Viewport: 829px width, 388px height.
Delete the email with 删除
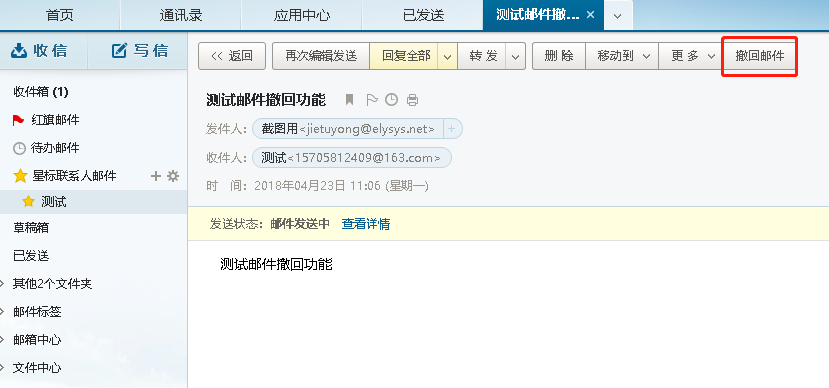[x=559, y=56]
